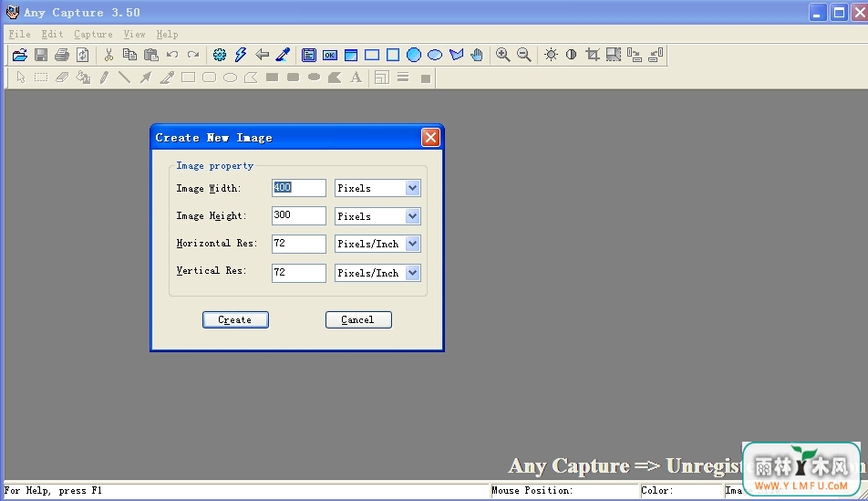Click the zoom out magnifier icon
This screenshot has width=868, height=501.
pos(523,55)
